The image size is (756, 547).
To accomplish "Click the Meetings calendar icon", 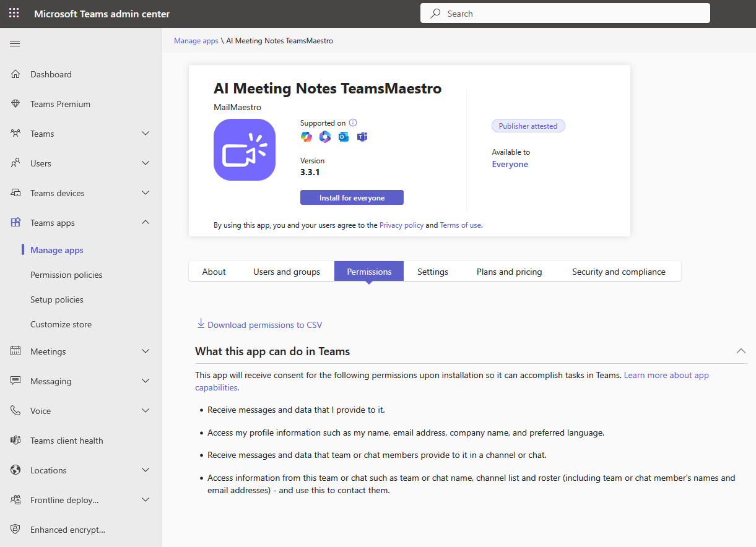I will 16,351.
